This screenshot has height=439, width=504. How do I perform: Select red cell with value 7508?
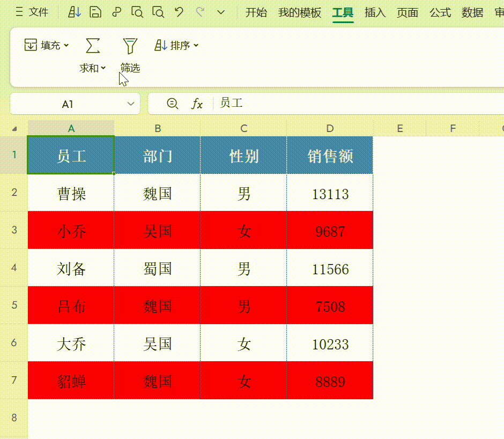click(x=330, y=305)
